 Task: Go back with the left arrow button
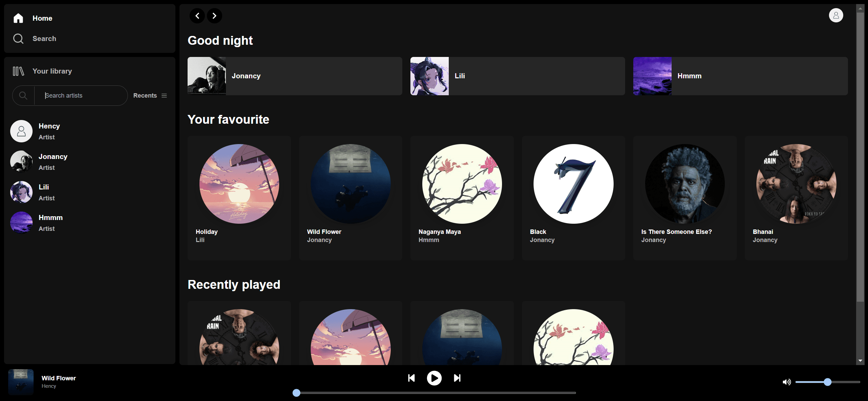[x=197, y=16]
